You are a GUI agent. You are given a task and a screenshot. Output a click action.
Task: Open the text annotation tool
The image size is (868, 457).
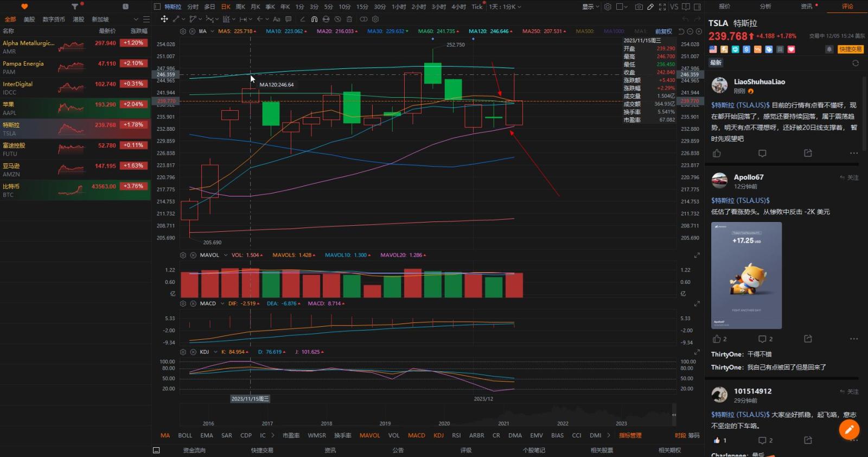(277, 19)
